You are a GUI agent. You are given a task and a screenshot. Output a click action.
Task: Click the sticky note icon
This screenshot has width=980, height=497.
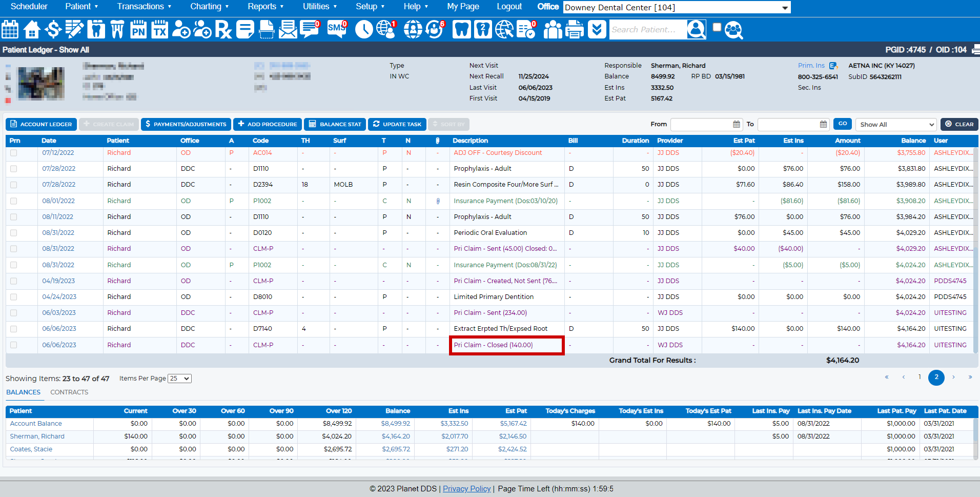[x=245, y=30]
